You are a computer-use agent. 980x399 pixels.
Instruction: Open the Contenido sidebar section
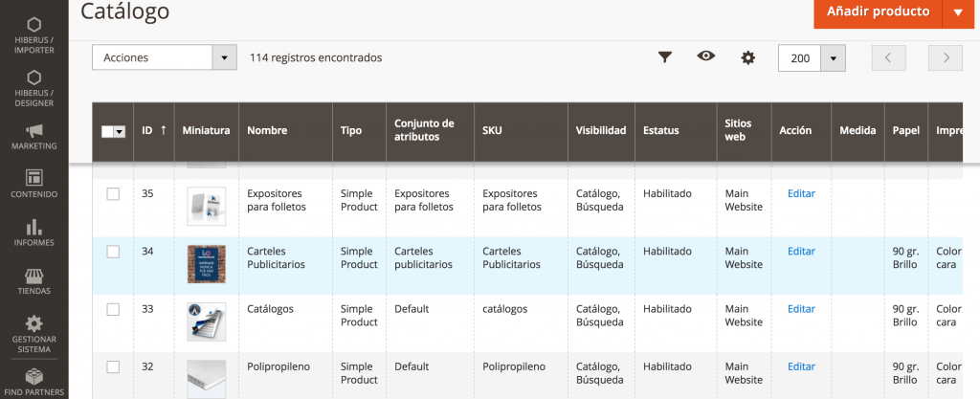pos(34,185)
